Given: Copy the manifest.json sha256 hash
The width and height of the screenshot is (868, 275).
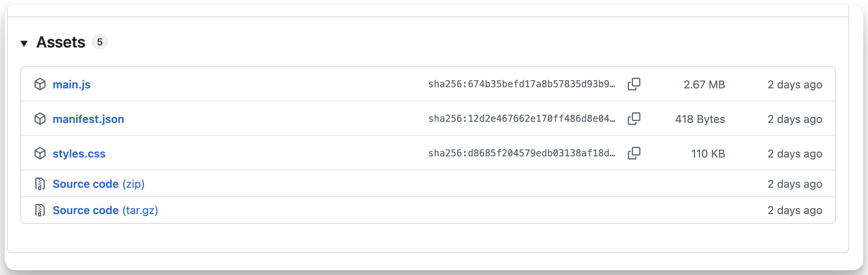Looking at the screenshot, I should (634, 119).
